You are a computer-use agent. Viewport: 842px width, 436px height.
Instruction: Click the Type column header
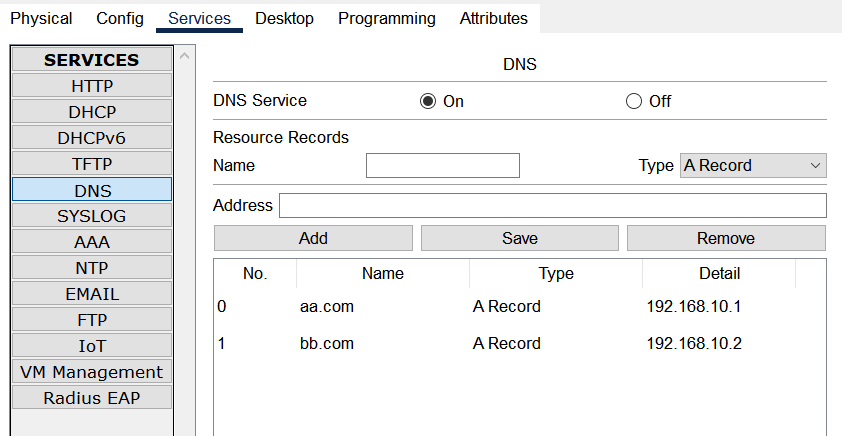coord(556,273)
